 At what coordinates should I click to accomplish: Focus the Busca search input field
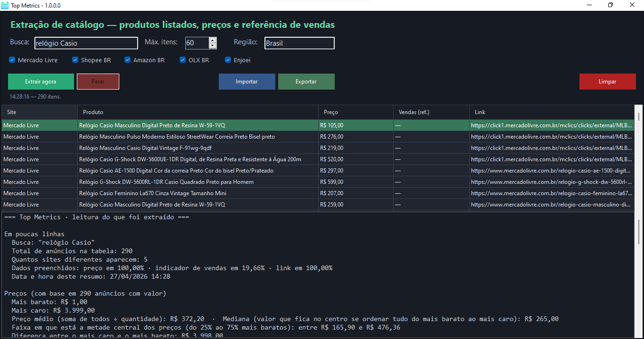[86, 43]
